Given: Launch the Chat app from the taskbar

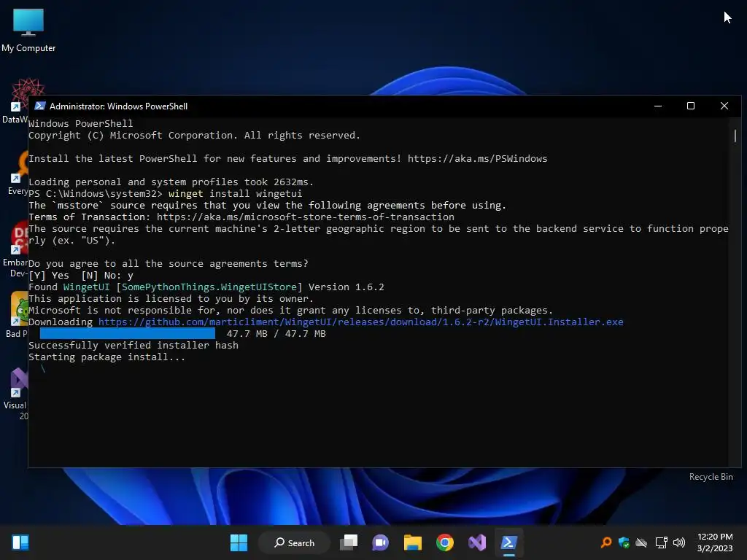Looking at the screenshot, I should [380, 542].
